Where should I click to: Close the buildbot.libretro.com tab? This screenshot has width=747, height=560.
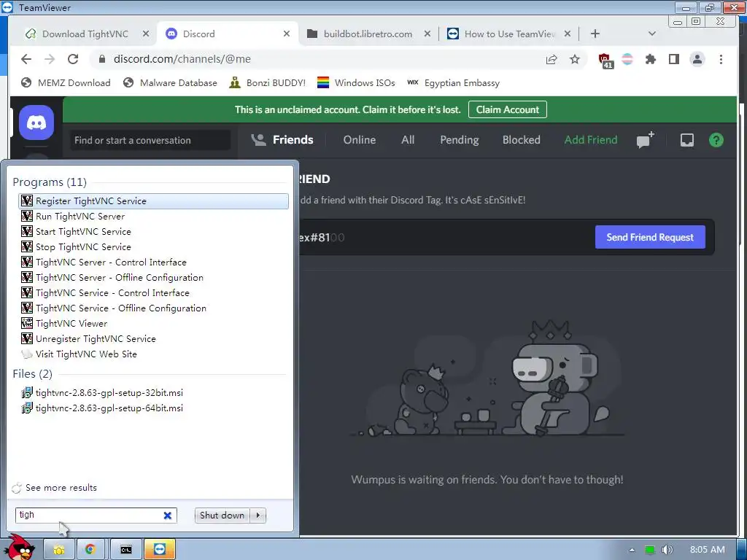tap(427, 34)
